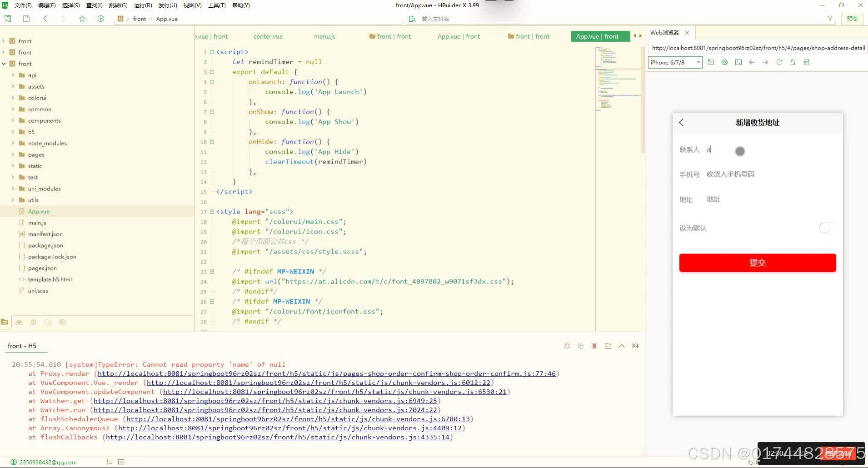Tap the back chevron on 新增收货地址 page
This screenshot has width=868, height=468.
coord(681,122)
